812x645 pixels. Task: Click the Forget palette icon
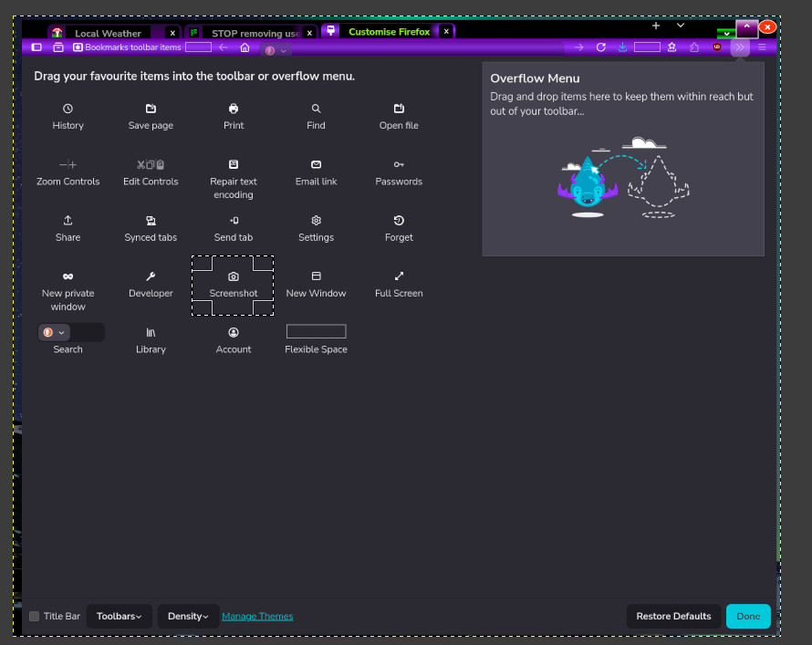[x=399, y=221]
